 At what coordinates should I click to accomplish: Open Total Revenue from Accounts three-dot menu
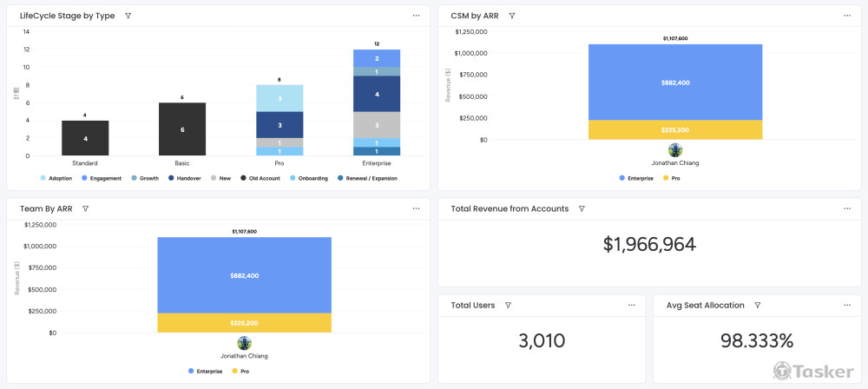(x=847, y=208)
